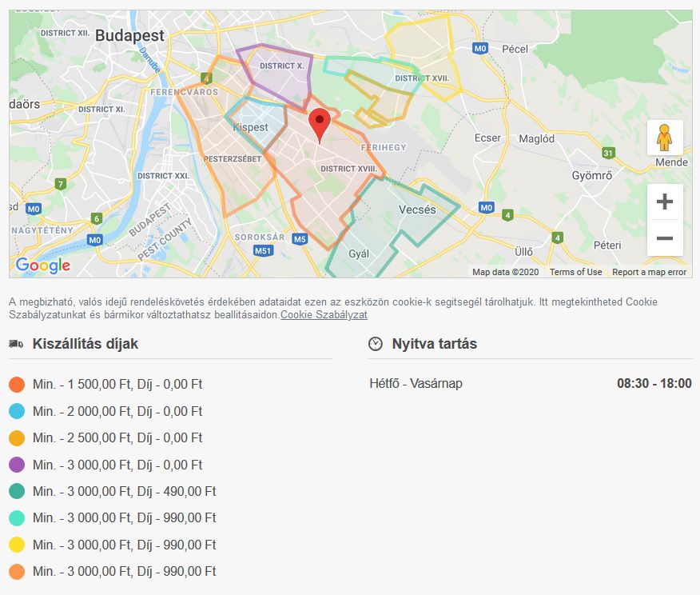Click the Nyitva tartás heading
The height and width of the screenshot is (595, 700).
(435, 344)
